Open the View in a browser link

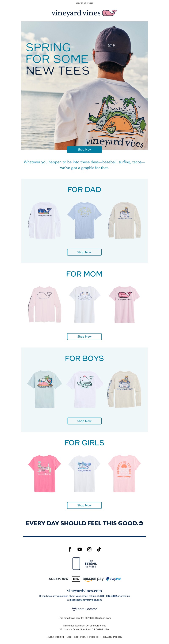84,3
